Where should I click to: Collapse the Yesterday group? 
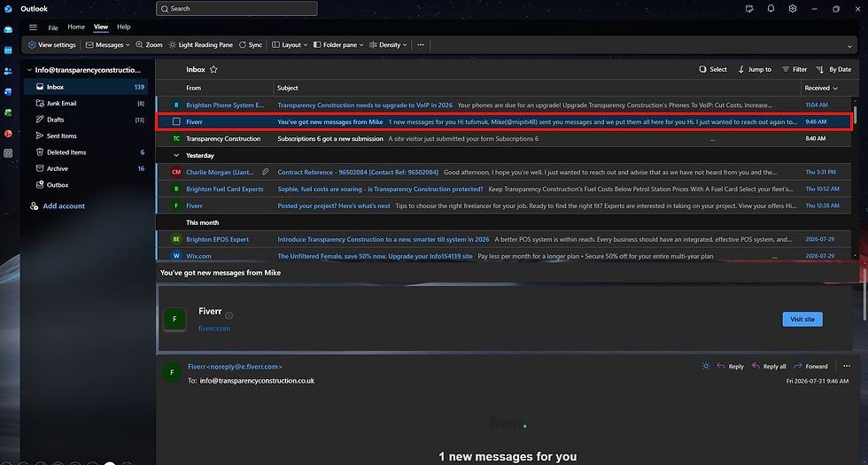176,156
